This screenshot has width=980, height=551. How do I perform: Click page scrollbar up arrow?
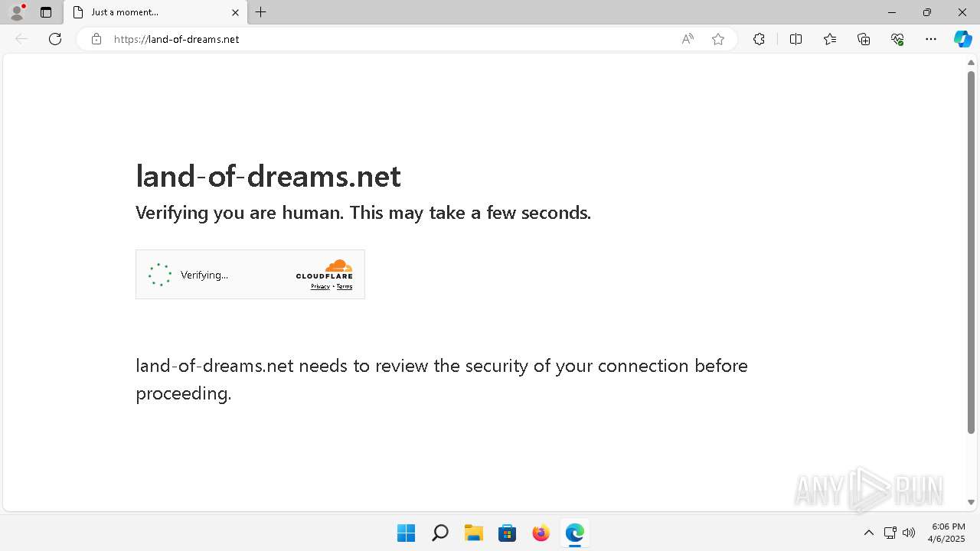(x=971, y=63)
